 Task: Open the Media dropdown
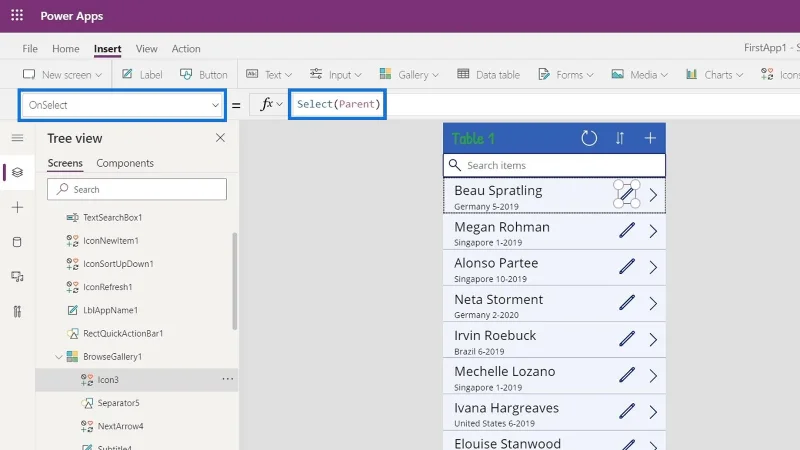coord(639,74)
